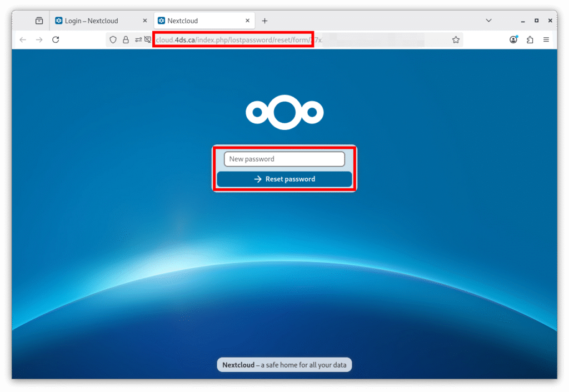Click the Reset password button
The image size is (569, 392).
pyautogui.click(x=284, y=179)
